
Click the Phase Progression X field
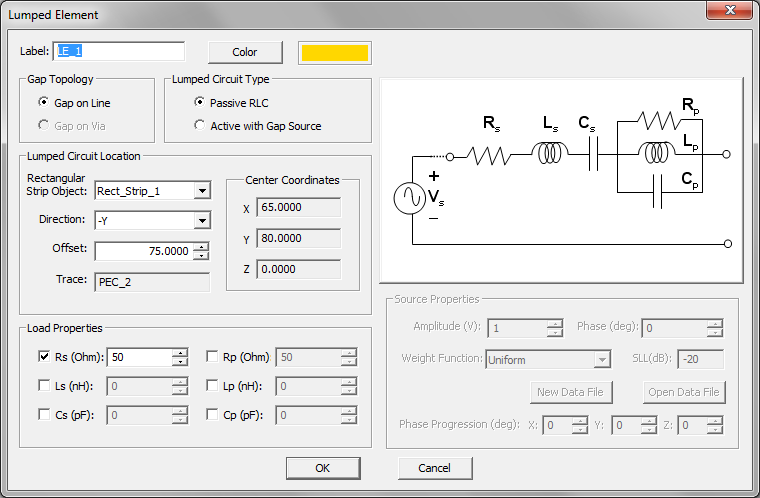(x=557, y=425)
